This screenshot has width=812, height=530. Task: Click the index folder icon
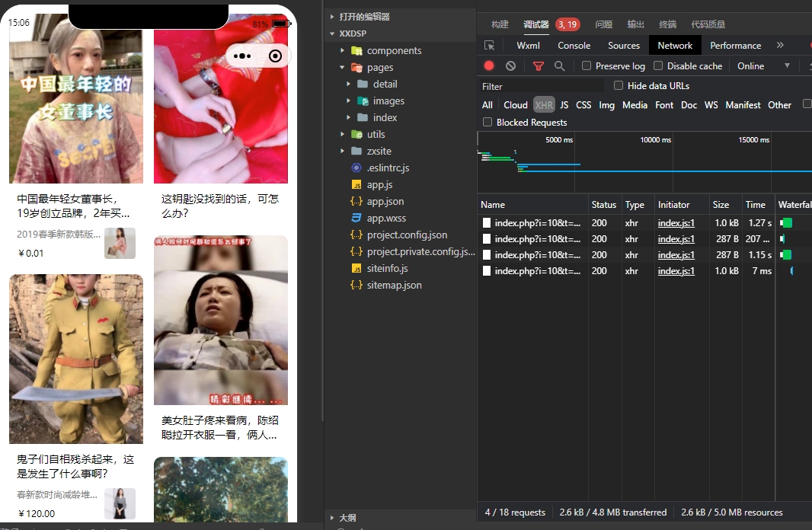(x=363, y=117)
